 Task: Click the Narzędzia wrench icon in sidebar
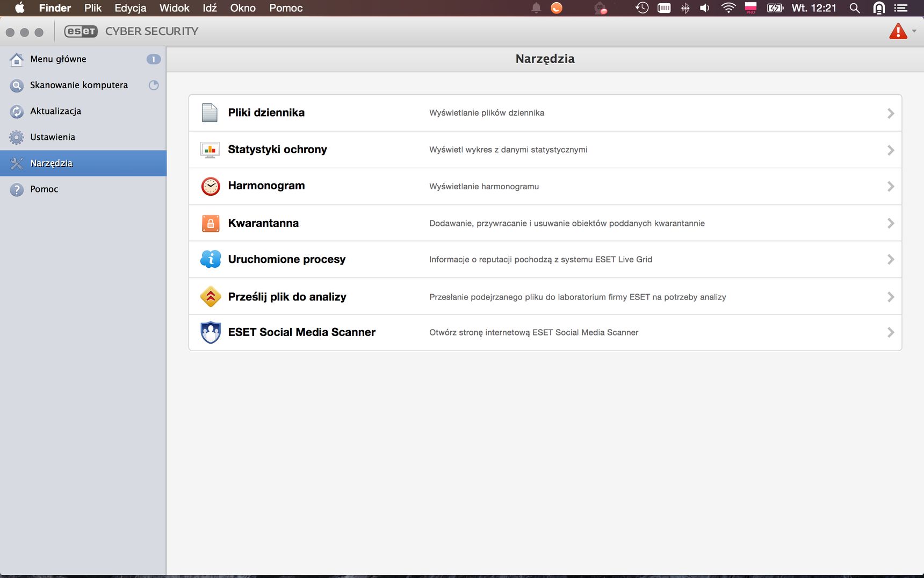[17, 163]
